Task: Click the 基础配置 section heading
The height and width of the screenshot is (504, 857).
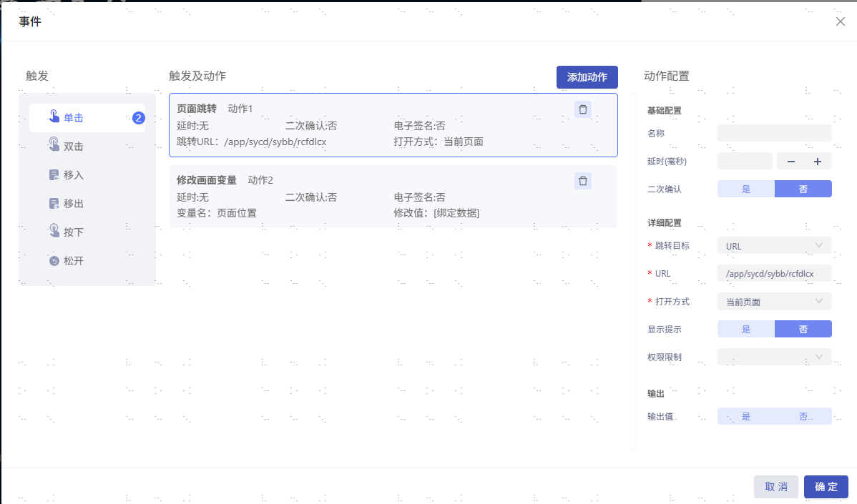Action: coord(664,110)
